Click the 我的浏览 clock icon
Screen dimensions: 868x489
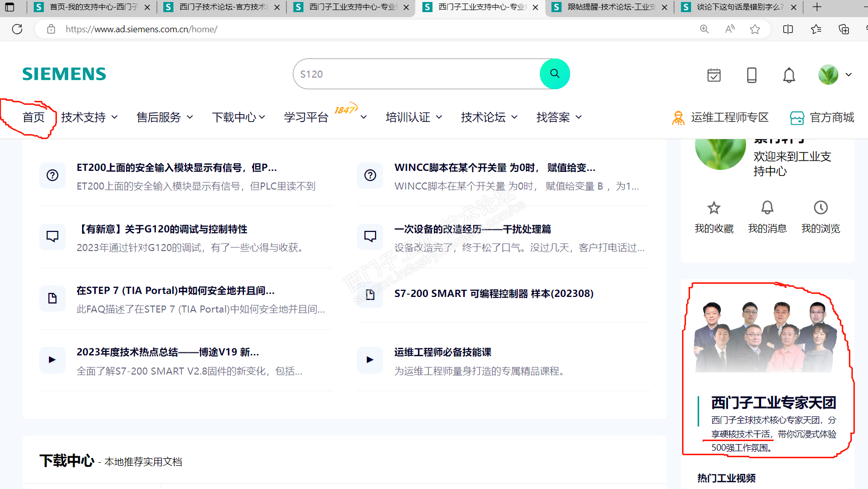821,208
